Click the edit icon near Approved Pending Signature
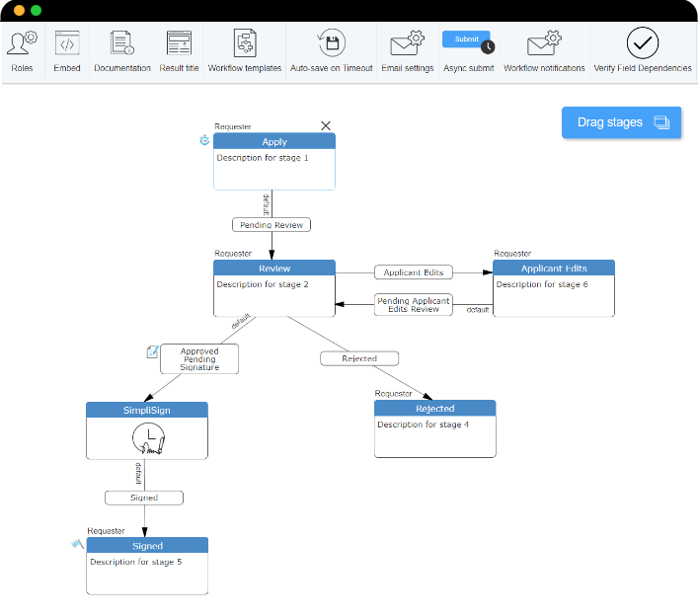The image size is (699, 616). 152,351
